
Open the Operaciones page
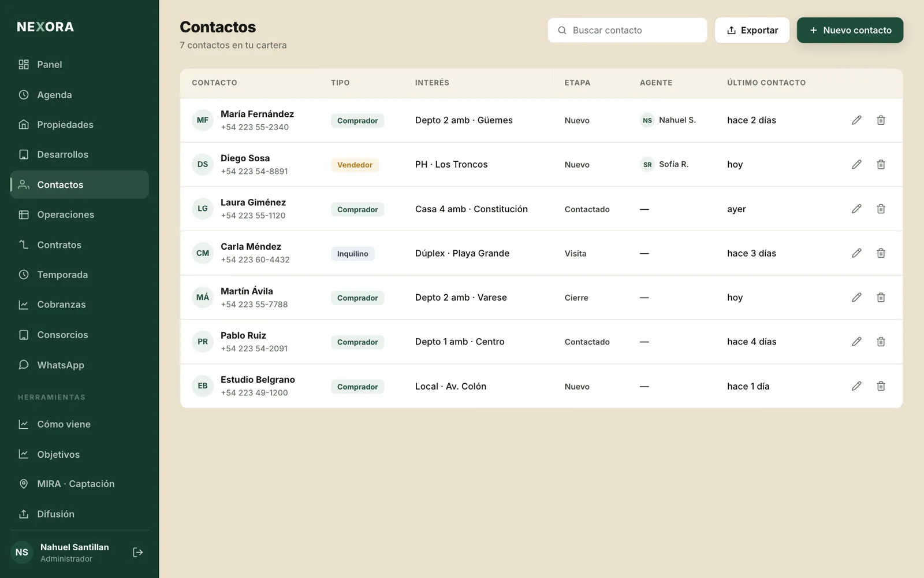point(80,215)
